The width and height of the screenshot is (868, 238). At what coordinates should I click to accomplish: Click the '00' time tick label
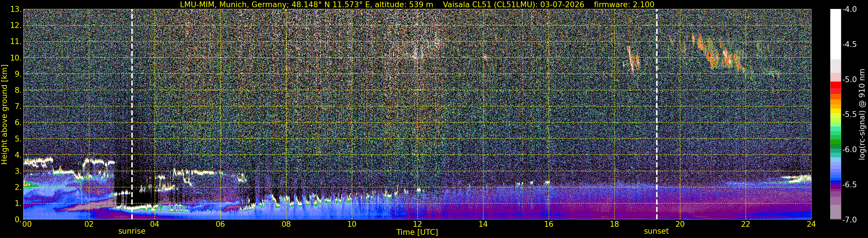27,224
